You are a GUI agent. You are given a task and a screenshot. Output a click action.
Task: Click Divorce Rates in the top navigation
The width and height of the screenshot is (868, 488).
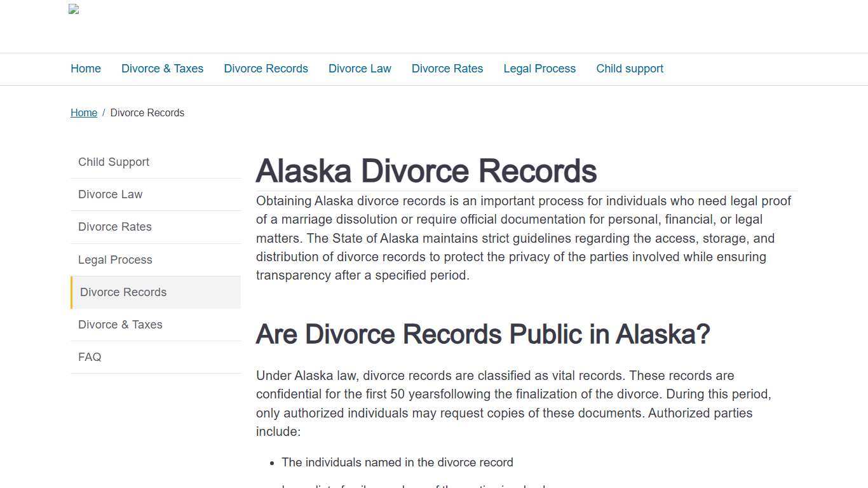point(447,69)
